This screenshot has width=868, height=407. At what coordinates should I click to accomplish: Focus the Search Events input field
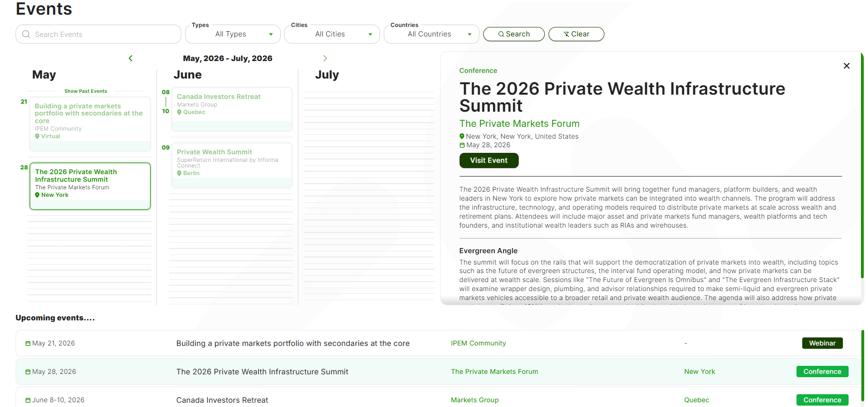point(98,34)
